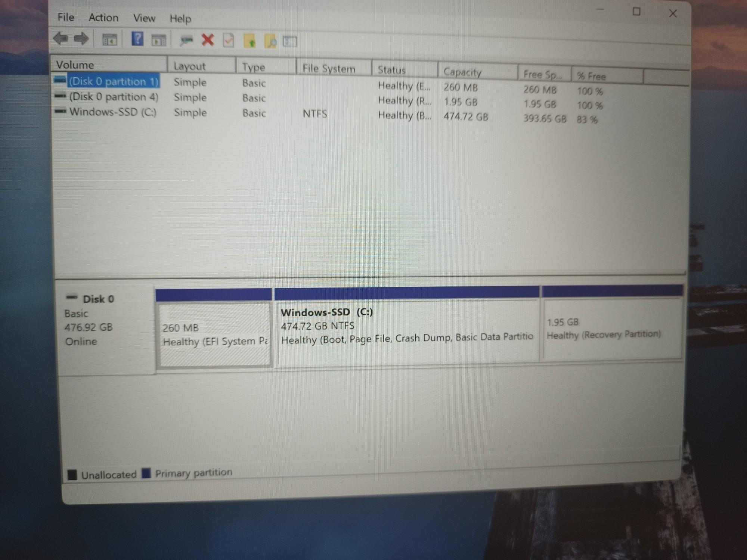Screen dimensions: 747x560
Task: Open the File menu
Action: (66, 17)
